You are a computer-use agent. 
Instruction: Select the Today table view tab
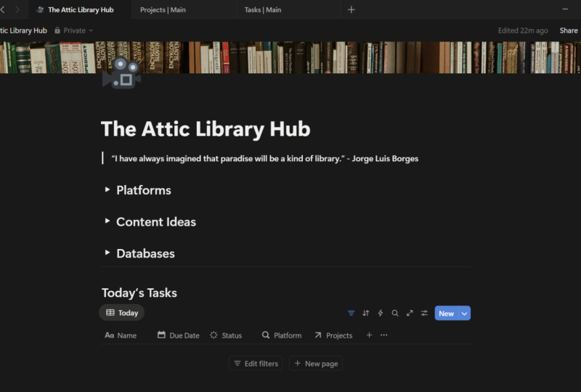pyautogui.click(x=121, y=313)
